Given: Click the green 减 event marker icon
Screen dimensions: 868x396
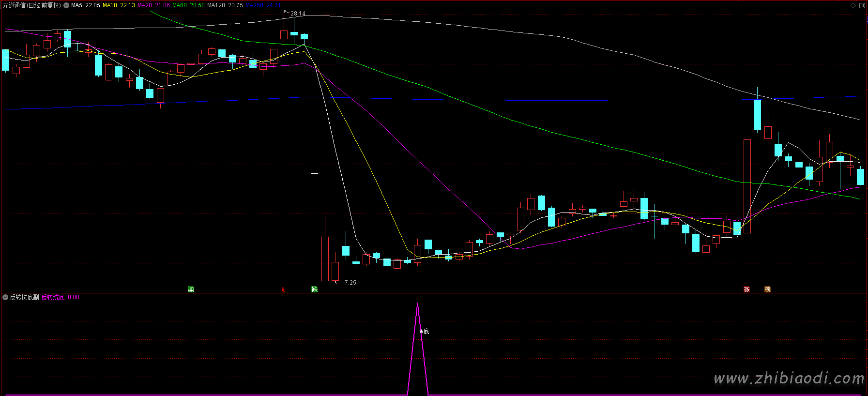Looking at the screenshot, I should pyautogui.click(x=191, y=289).
